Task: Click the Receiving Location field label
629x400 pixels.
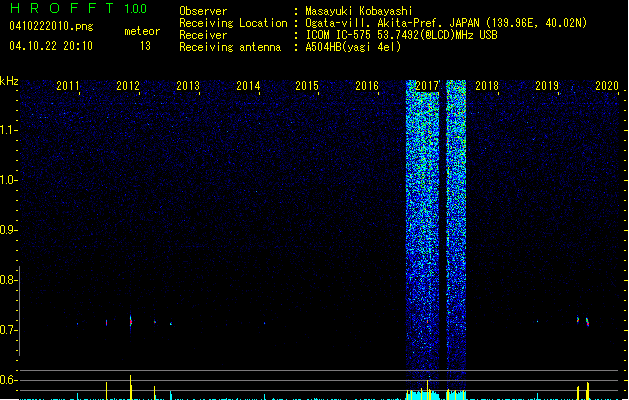Action: pos(233,23)
